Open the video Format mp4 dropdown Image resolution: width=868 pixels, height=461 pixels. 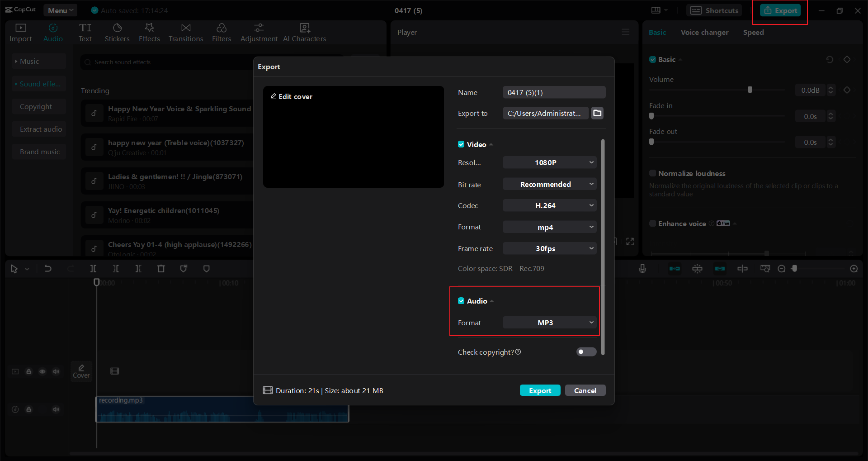pyautogui.click(x=550, y=227)
